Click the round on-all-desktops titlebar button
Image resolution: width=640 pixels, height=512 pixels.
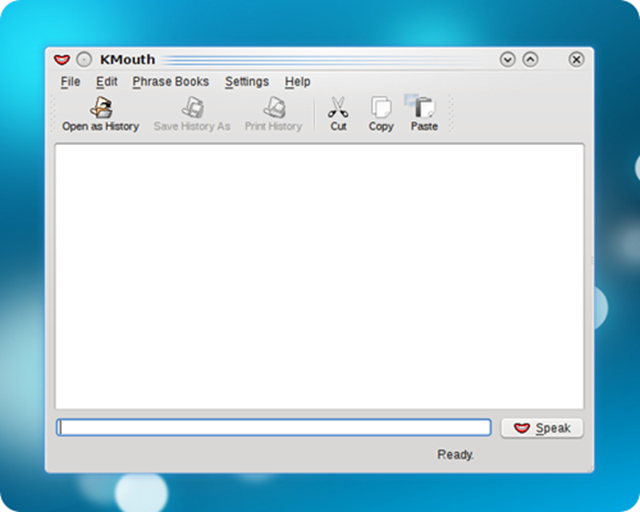coord(84,60)
